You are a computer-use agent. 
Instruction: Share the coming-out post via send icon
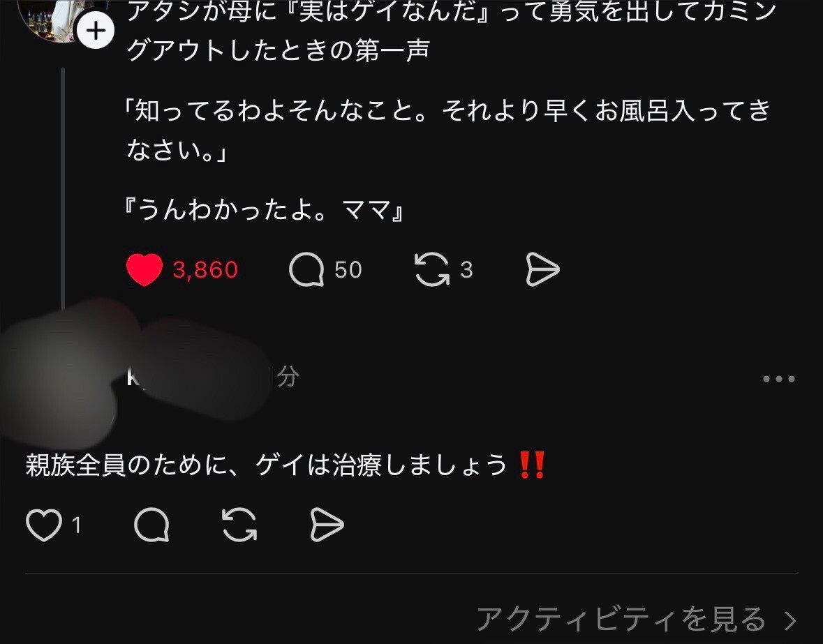pyautogui.click(x=542, y=269)
